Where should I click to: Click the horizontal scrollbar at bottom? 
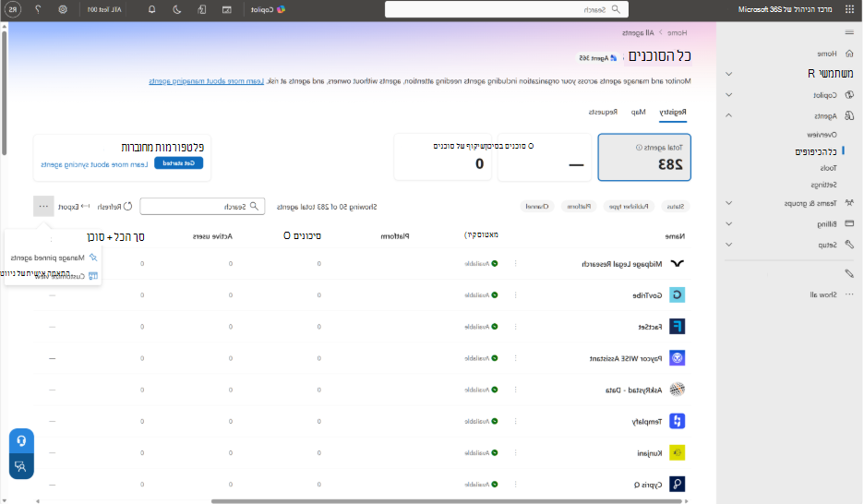pos(447,501)
